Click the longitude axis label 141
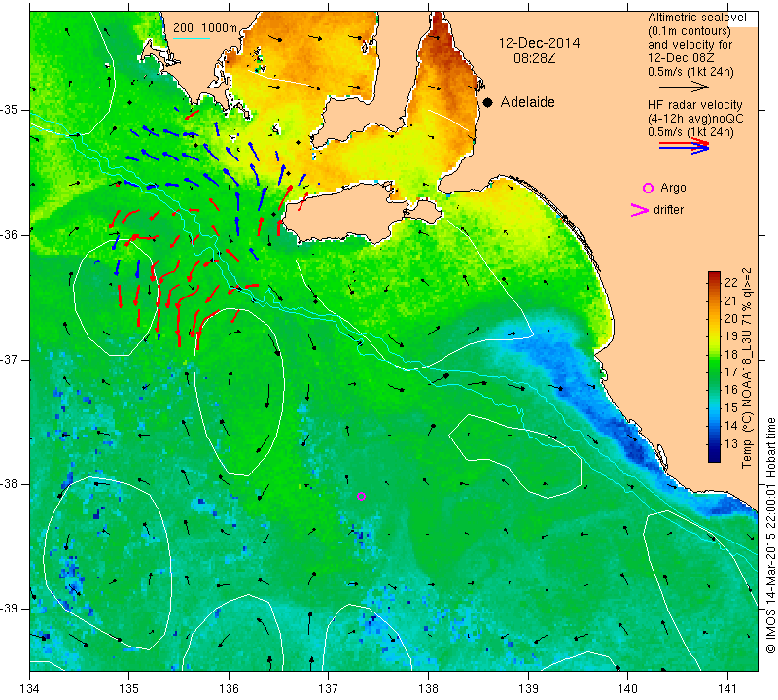The height and width of the screenshot is (700, 778). coord(727,689)
